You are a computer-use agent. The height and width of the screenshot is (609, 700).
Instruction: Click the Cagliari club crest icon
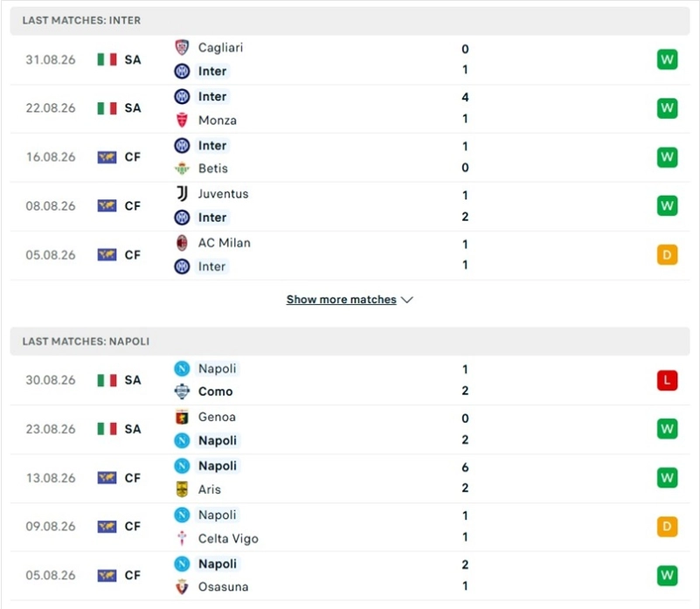(x=182, y=47)
